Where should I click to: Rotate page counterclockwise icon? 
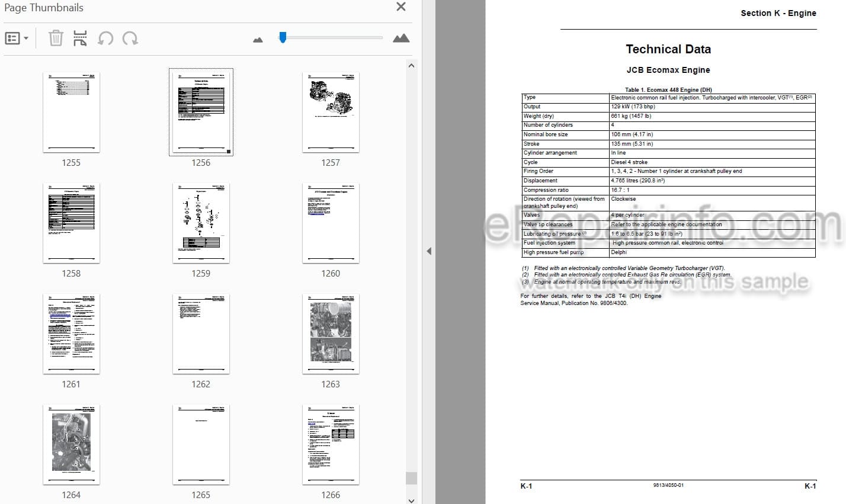[x=105, y=38]
